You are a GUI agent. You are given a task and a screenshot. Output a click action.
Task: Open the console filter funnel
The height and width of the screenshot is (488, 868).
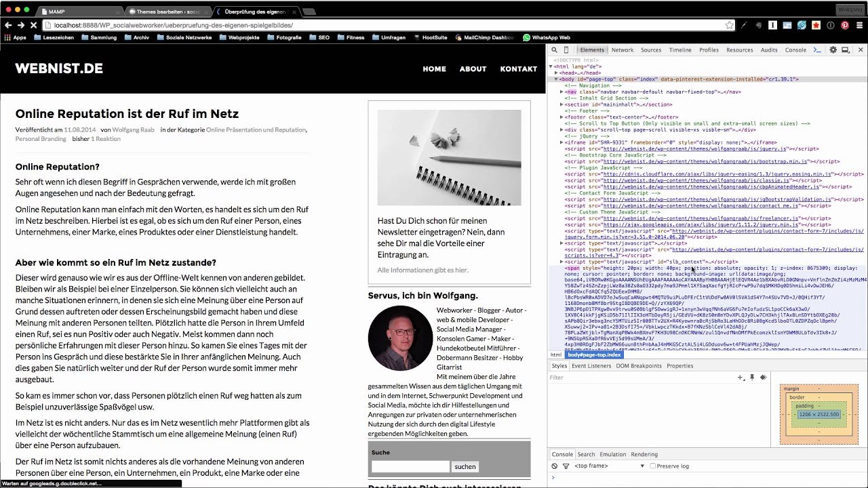pos(566,466)
